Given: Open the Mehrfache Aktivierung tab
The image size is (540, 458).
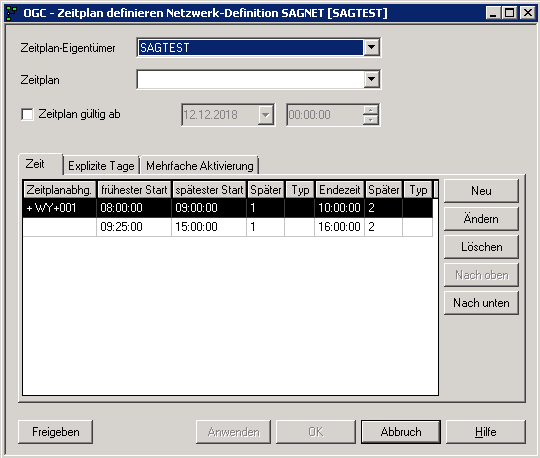Looking at the screenshot, I should coord(200,166).
